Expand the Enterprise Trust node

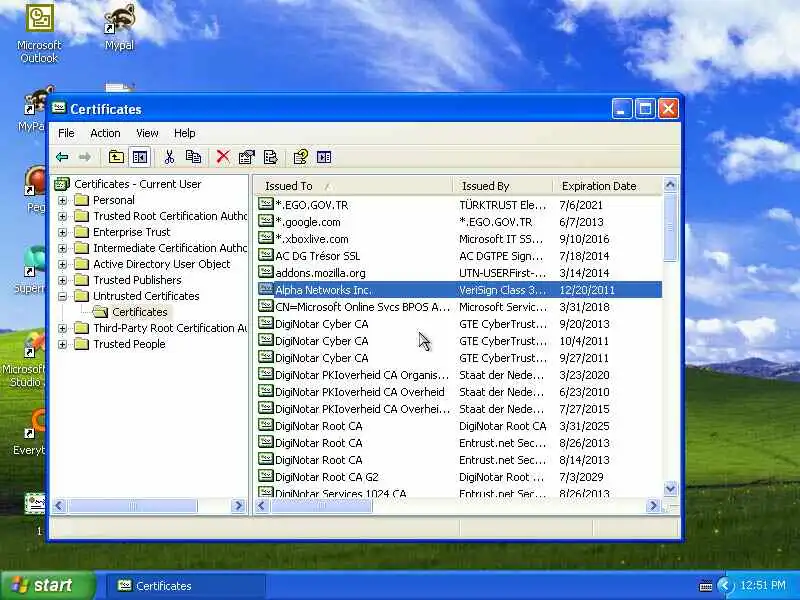(62, 232)
